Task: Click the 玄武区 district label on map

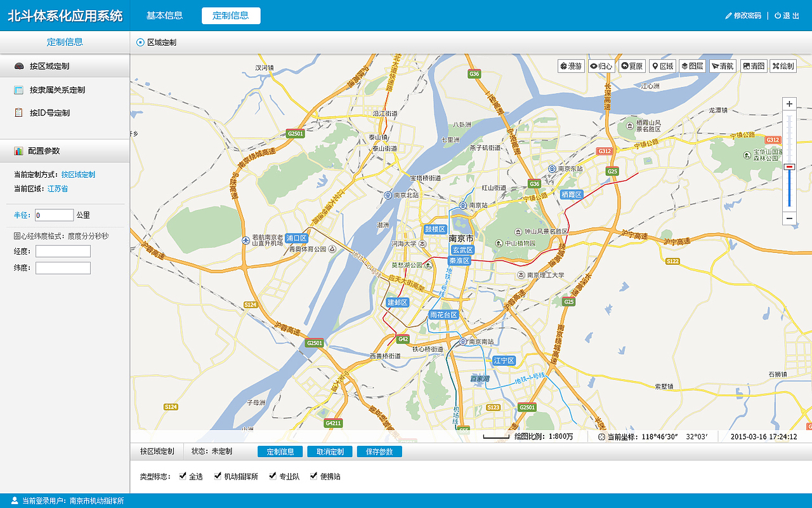Action: tap(462, 250)
